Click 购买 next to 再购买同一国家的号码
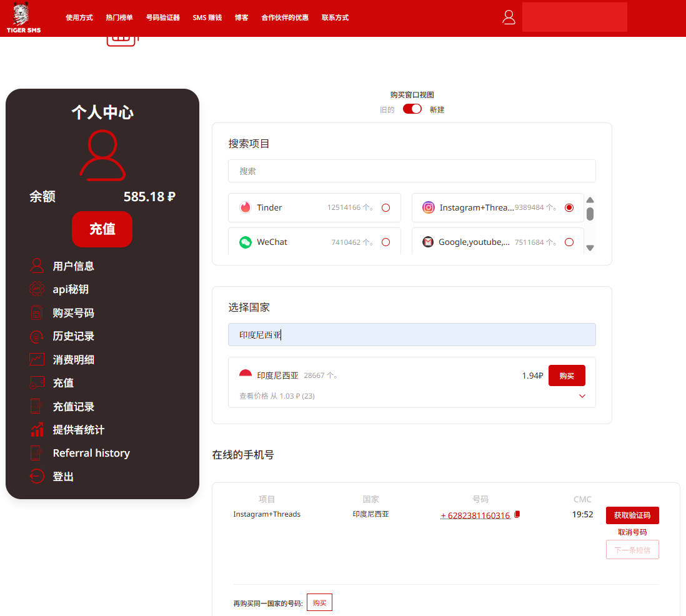 point(319,602)
